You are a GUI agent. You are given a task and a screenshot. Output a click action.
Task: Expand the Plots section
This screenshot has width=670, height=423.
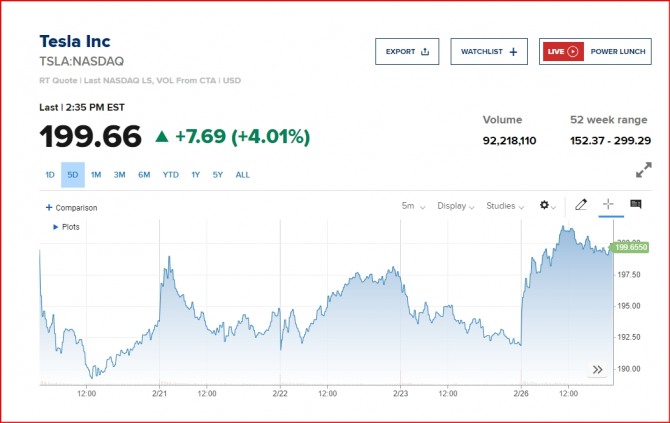(55, 227)
